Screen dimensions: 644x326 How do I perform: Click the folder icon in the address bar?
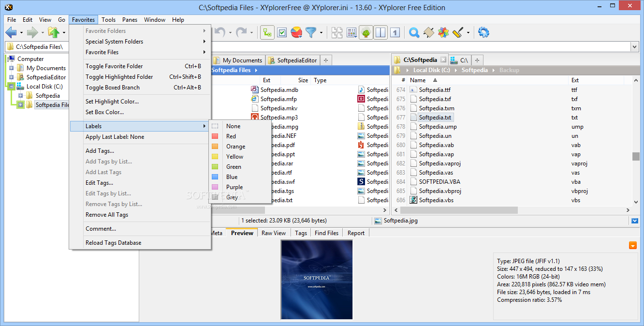[x=10, y=47]
